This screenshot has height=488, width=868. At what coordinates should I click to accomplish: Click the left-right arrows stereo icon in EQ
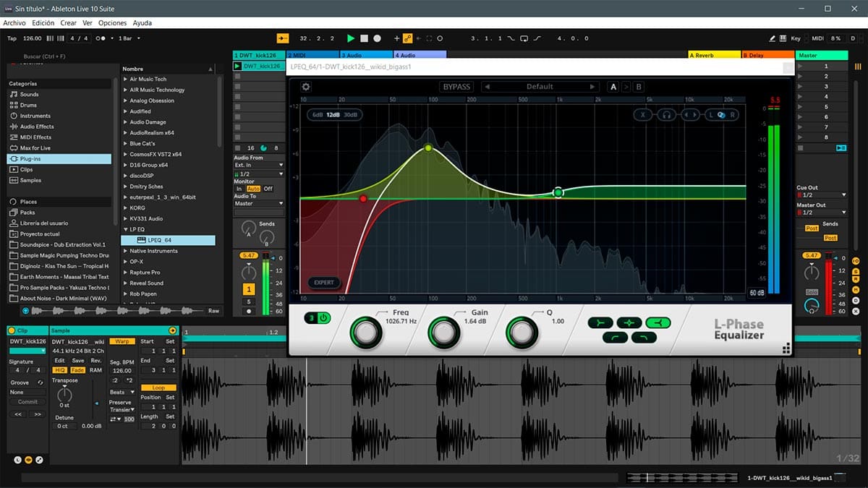tap(691, 114)
